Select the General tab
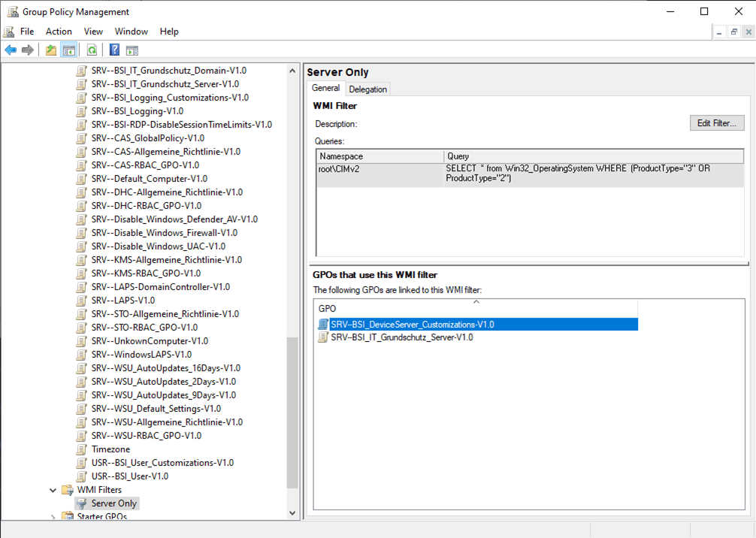The height and width of the screenshot is (538, 756). coord(326,88)
